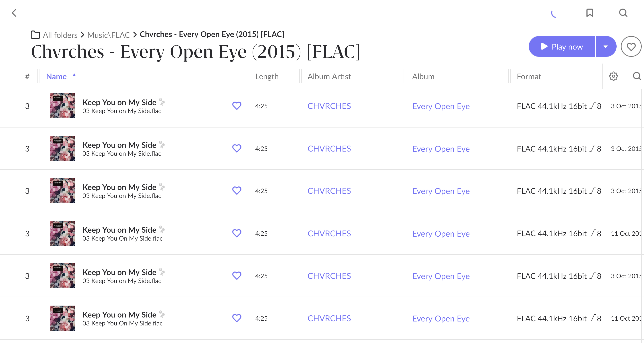Sort tracks by the Name column
The image size is (644, 343).
coord(56,77)
